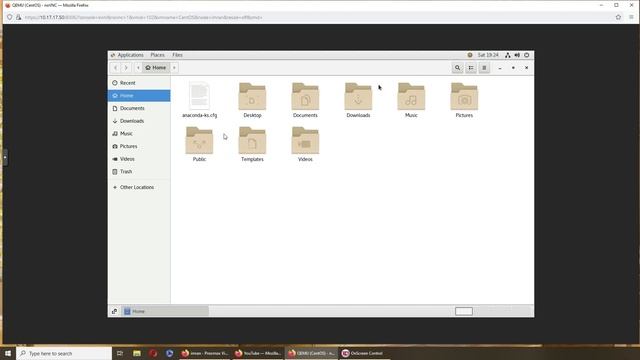Image resolution: width=640 pixels, height=360 pixels.
Task: Open Documents in the sidebar
Action: pyautogui.click(x=139, y=108)
